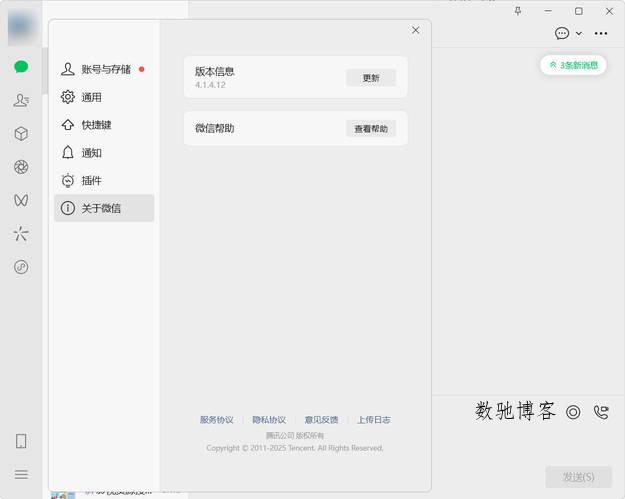
Task: Click the Tencent copyright text
Action: point(295,448)
